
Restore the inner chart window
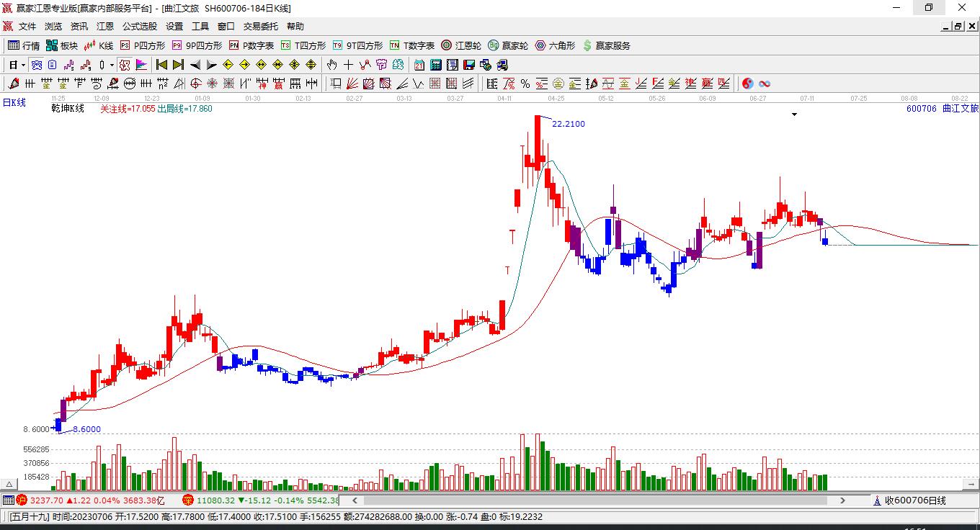(x=958, y=27)
